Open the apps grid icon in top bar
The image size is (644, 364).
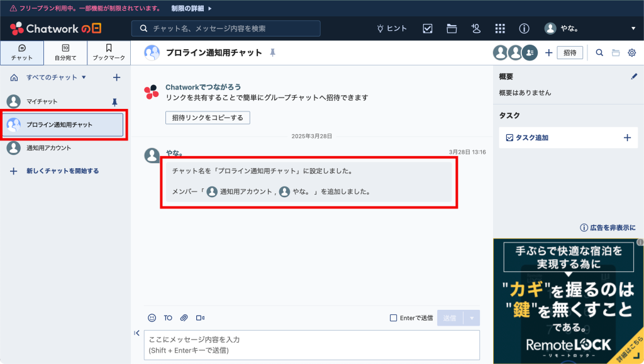coord(500,28)
